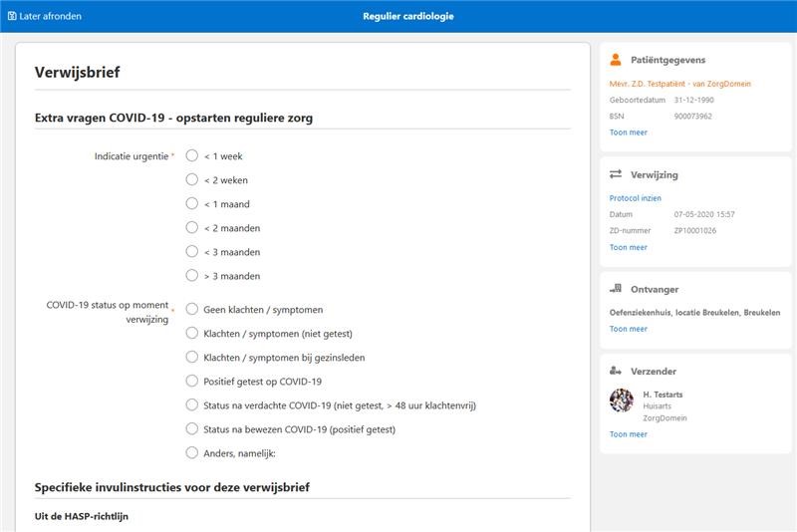Expand Toon meer under Verzender
The width and height of the screenshot is (797, 532).
click(629, 434)
